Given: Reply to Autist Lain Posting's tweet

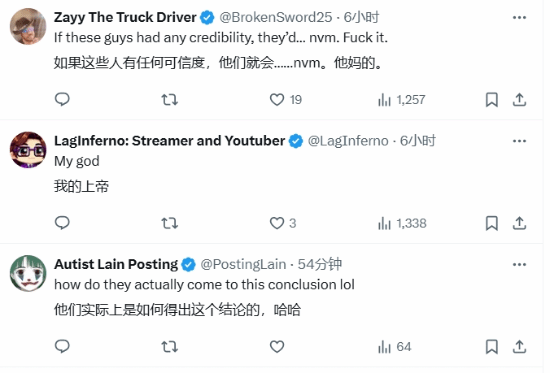Looking at the screenshot, I should click(62, 346).
